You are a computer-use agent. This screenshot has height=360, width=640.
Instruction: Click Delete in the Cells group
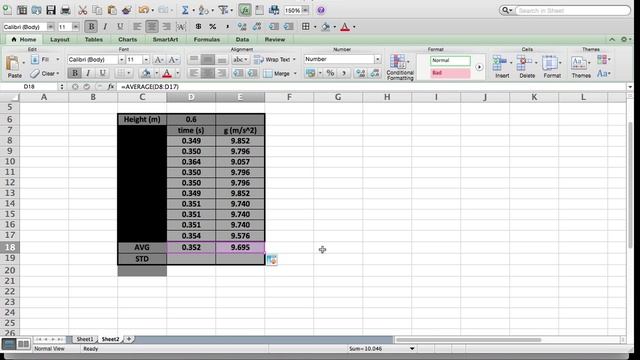[x=527, y=67]
